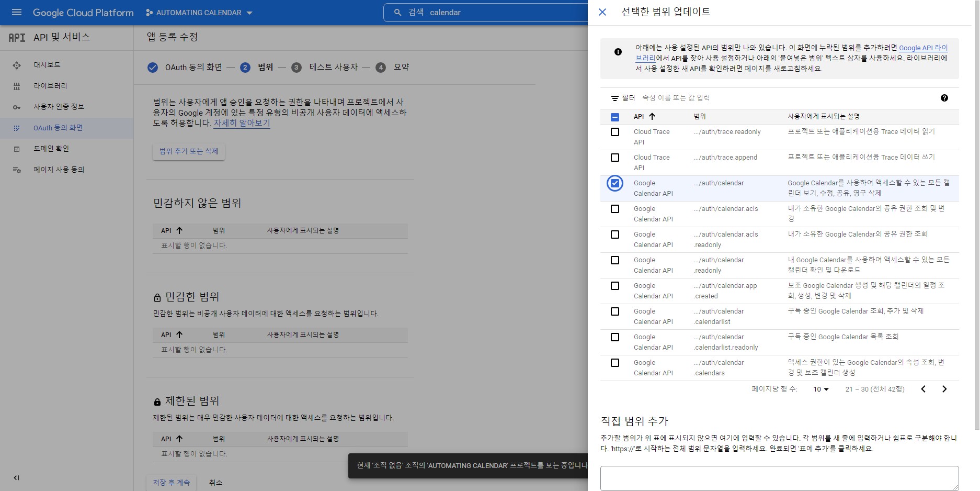Uncheck the .../auth/calendar scope checkbox
Screen dimensions: 980x491
click(x=615, y=183)
